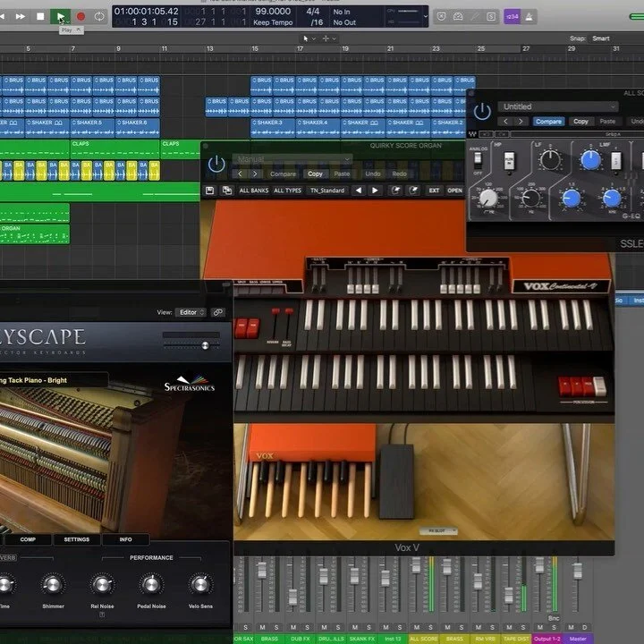The width and height of the screenshot is (644, 644).
Task: Click Redo in organ plugin header
Action: (x=399, y=174)
